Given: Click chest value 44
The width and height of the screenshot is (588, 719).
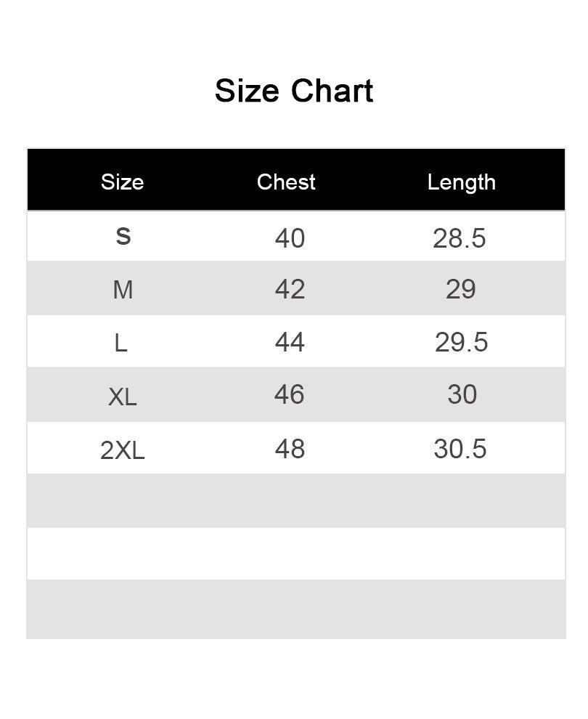Looking at the screenshot, I should pos(290,342).
